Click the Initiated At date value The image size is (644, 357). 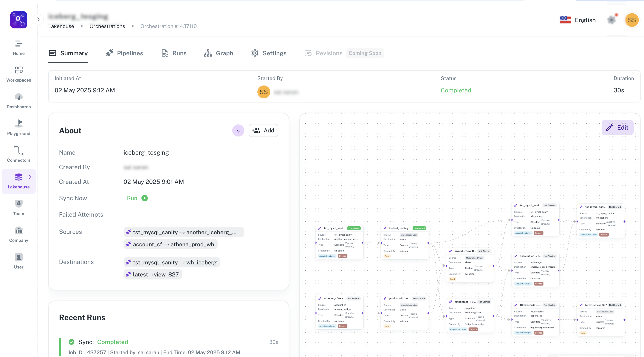coord(85,90)
